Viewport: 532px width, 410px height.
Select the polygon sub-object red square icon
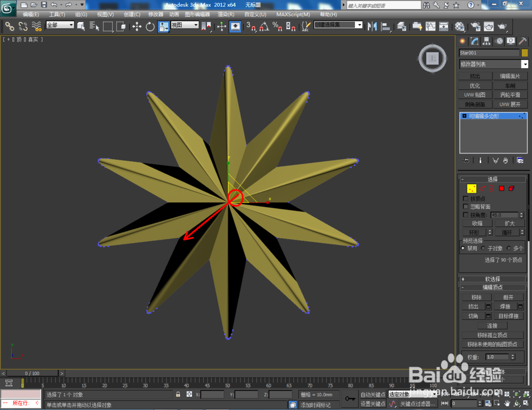502,188
